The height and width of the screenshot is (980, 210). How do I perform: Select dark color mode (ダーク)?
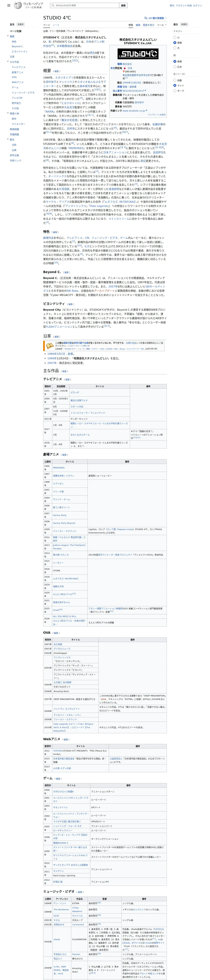[175, 90]
